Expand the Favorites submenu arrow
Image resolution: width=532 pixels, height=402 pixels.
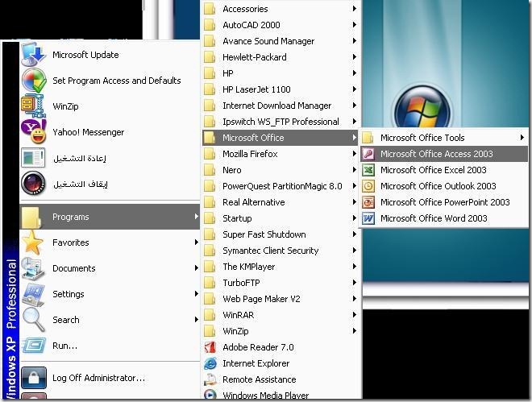(x=196, y=242)
